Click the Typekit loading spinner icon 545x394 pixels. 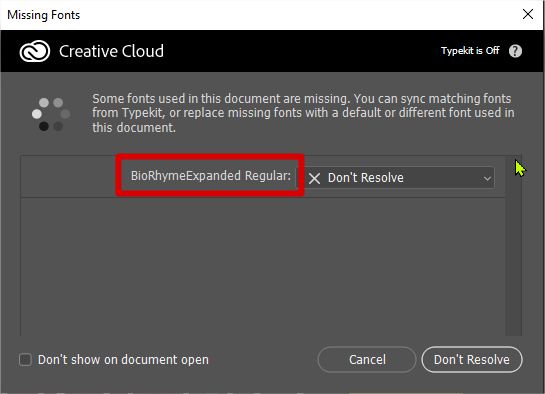[x=51, y=114]
